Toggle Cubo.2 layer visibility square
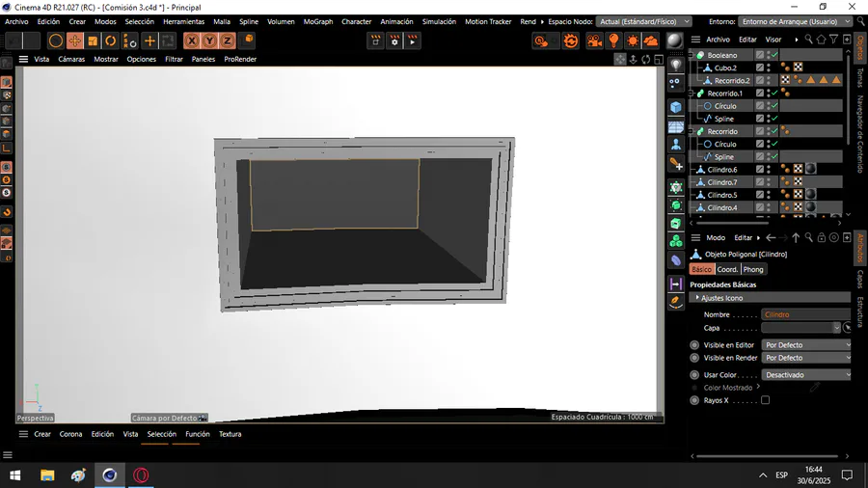868x488 pixels. coord(760,68)
